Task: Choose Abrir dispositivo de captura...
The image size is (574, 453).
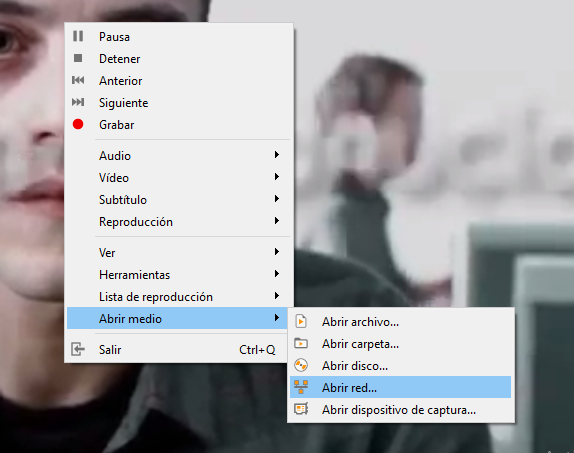Action: coord(400,409)
